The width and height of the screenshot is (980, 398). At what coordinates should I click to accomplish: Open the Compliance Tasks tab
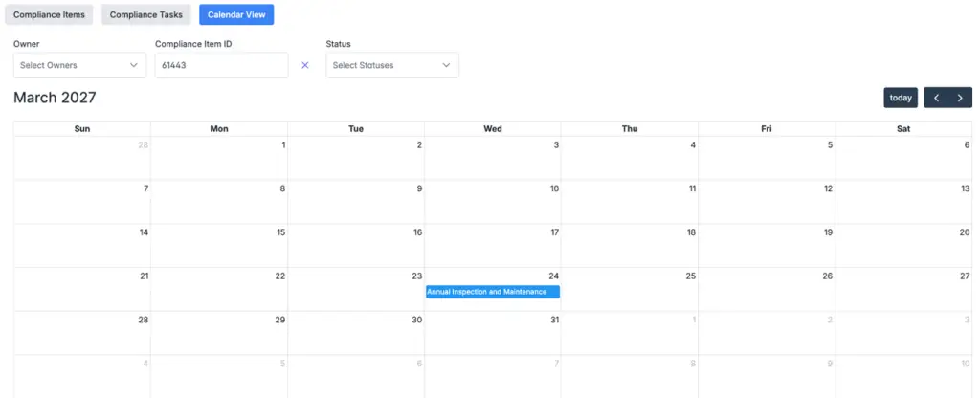tap(145, 14)
